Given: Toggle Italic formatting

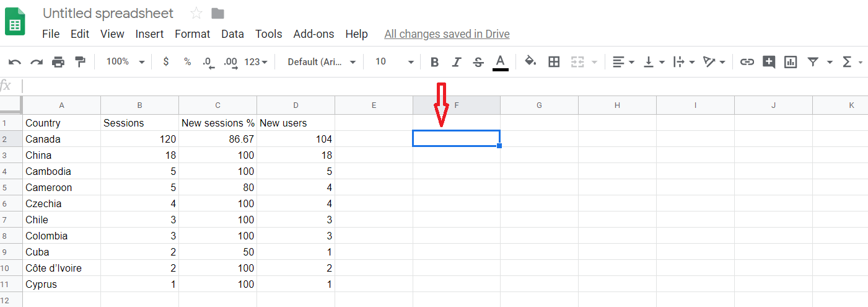Looking at the screenshot, I should pyautogui.click(x=457, y=62).
